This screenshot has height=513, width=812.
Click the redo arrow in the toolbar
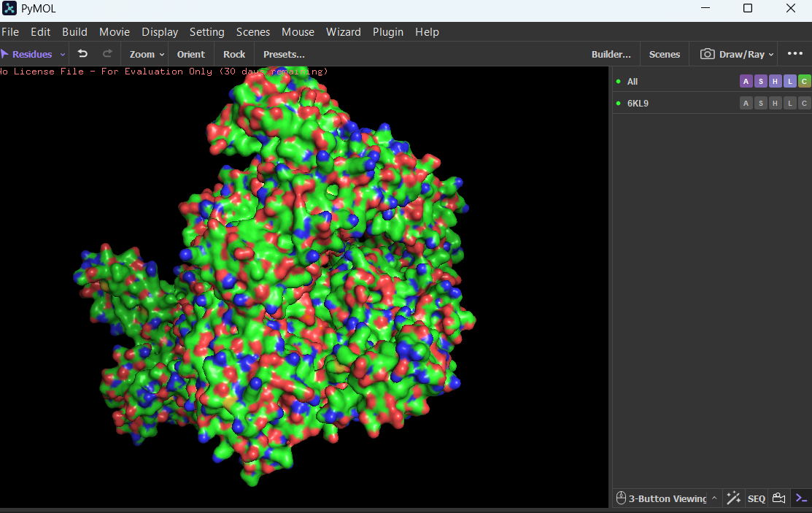point(107,54)
